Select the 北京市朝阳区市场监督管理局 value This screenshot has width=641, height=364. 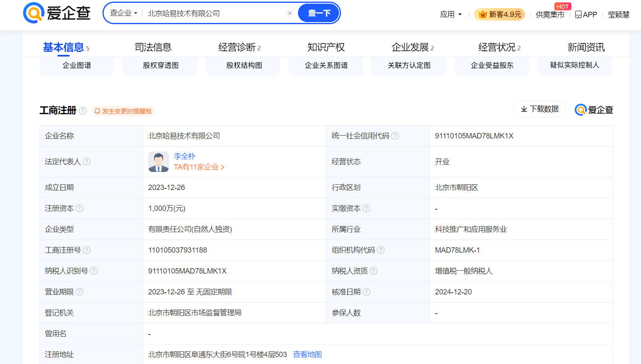(x=195, y=313)
